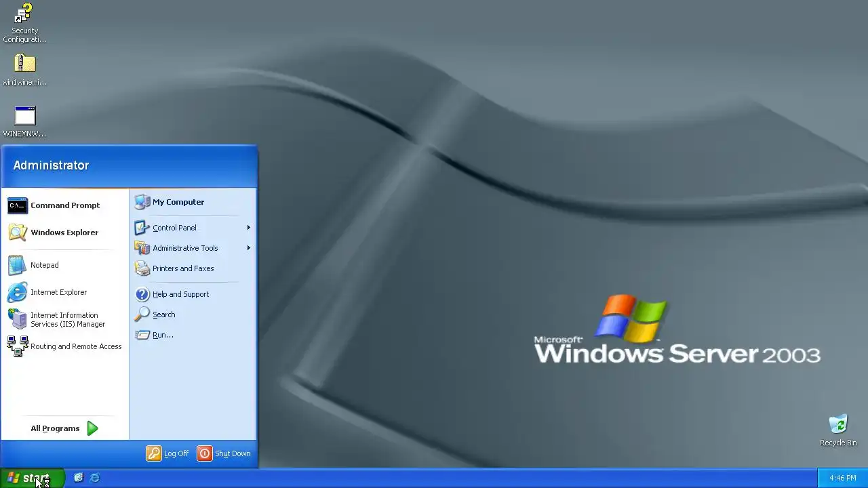The width and height of the screenshot is (868, 488).
Task: Open Windows Explorer menu entry
Action: (65, 232)
